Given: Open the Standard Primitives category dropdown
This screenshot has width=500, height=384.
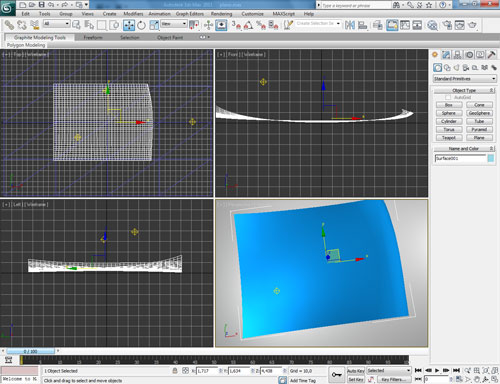Looking at the screenshot, I should coord(465,79).
